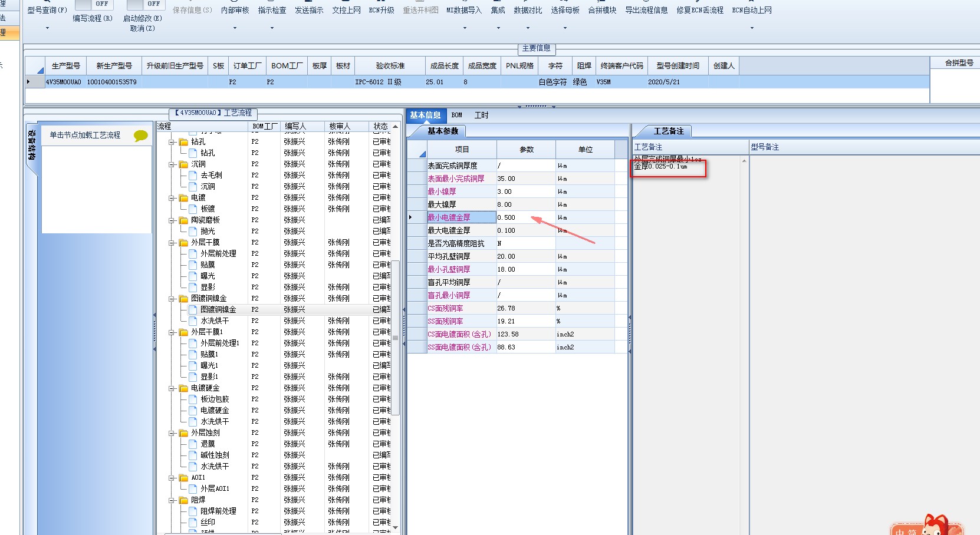The height and width of the screenshot is (535, 980).
Task: Select the 工艺备注 tab
Action: (669, 131)
